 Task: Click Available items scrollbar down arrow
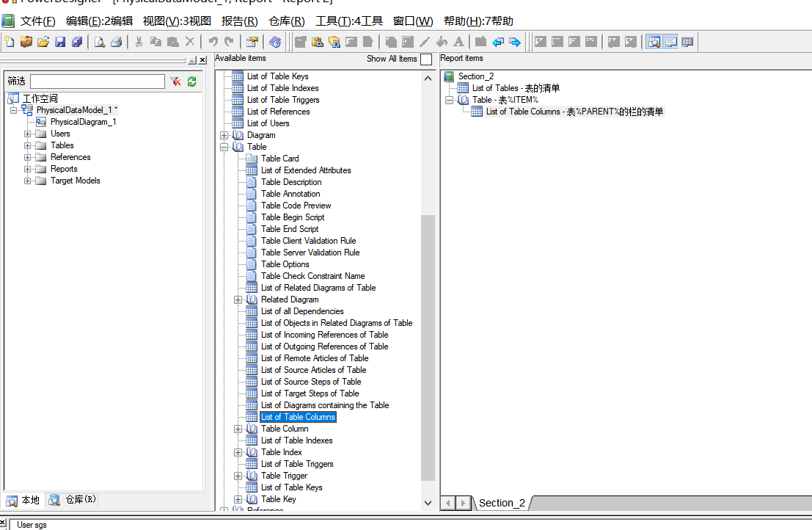coord(428,503)
